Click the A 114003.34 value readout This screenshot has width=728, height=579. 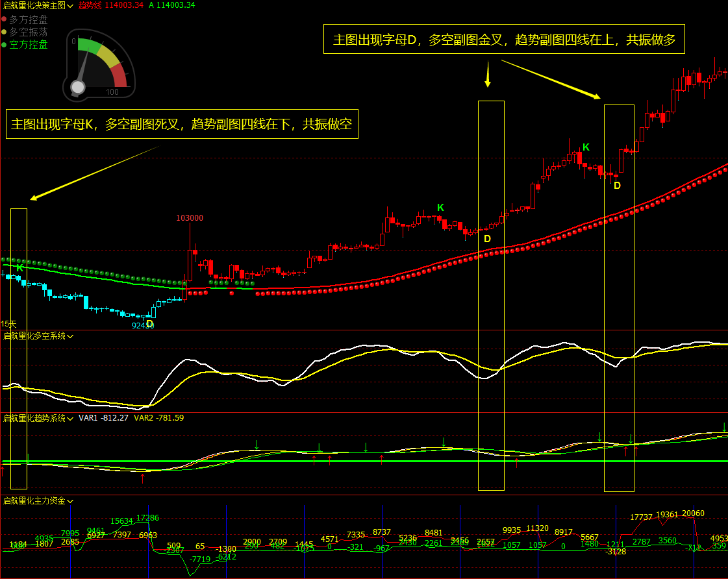(172, 5)
